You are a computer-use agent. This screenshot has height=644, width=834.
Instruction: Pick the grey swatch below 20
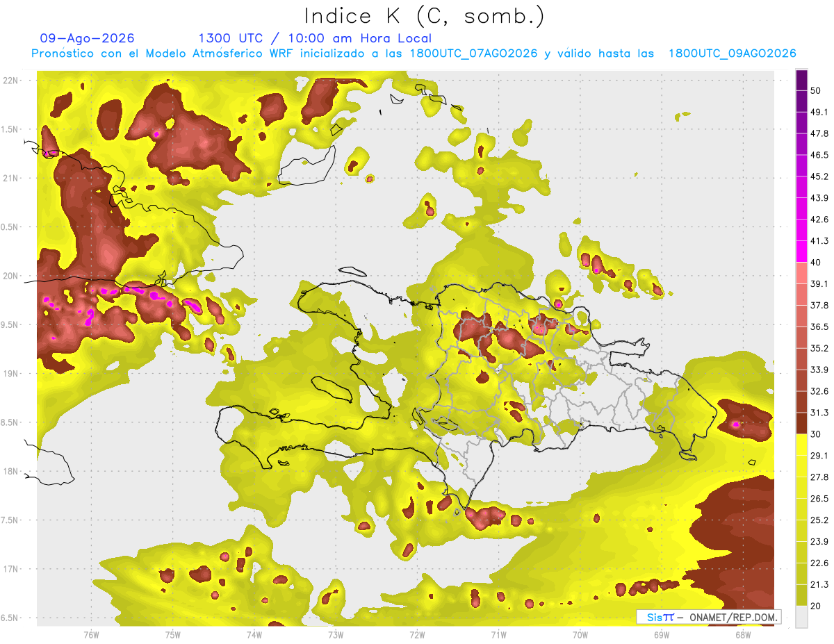[801, 616]
